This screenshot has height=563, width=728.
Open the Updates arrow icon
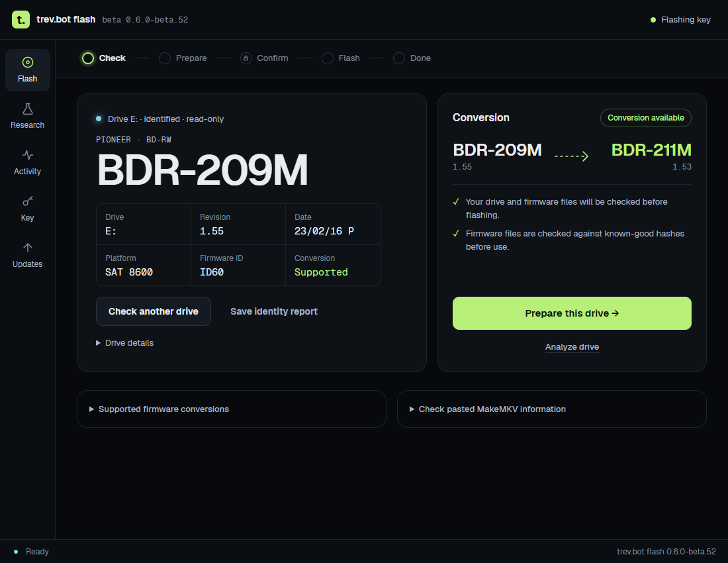pos(27,248)
